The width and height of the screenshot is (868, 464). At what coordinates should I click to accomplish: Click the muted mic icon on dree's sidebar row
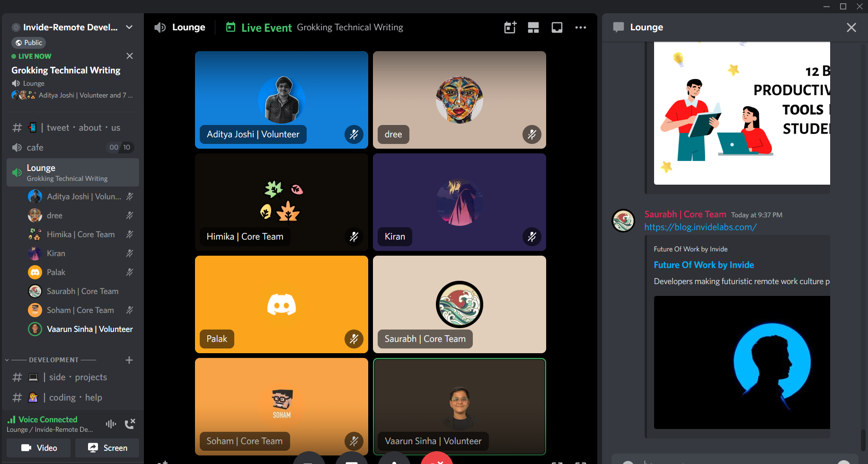coord(130,215)
